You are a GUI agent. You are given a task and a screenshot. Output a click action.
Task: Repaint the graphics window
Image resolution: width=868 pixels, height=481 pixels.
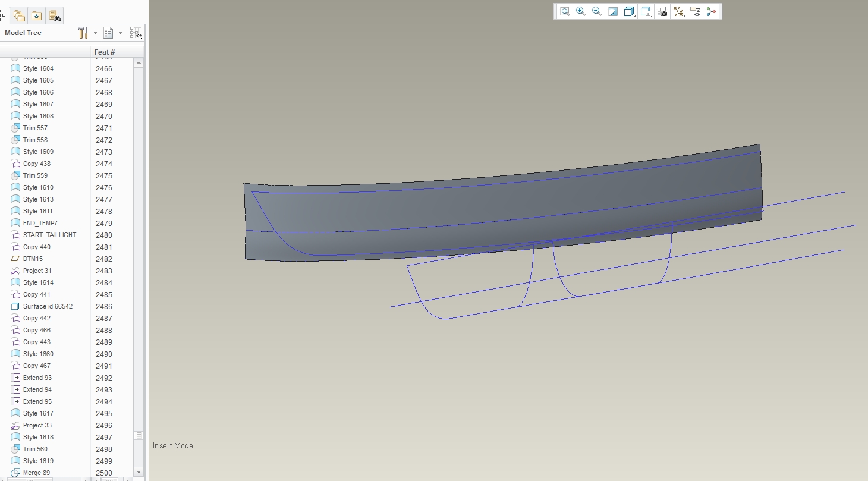(x=613, y=11)
